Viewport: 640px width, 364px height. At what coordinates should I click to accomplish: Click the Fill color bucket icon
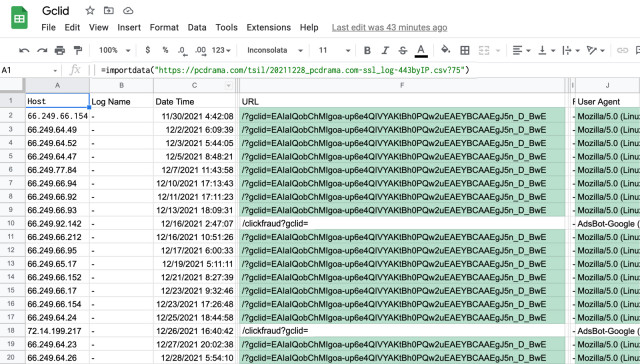(x=446, y=50)
